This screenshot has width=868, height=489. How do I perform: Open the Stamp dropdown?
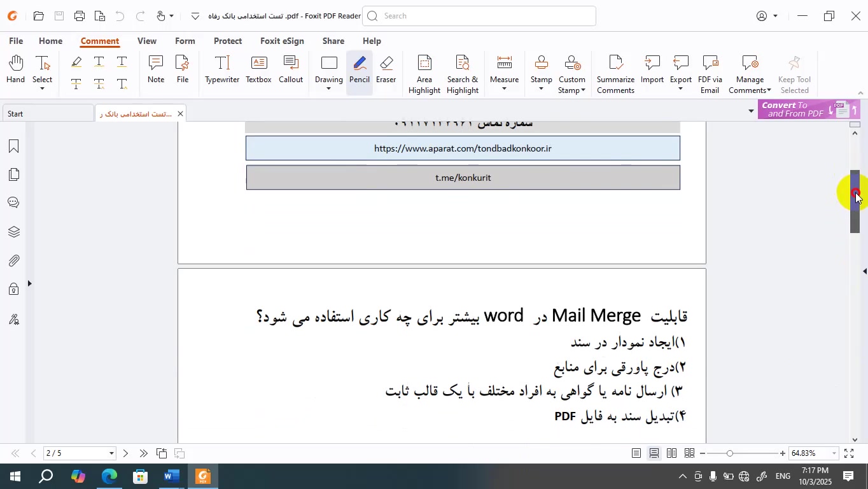[542, 89]
